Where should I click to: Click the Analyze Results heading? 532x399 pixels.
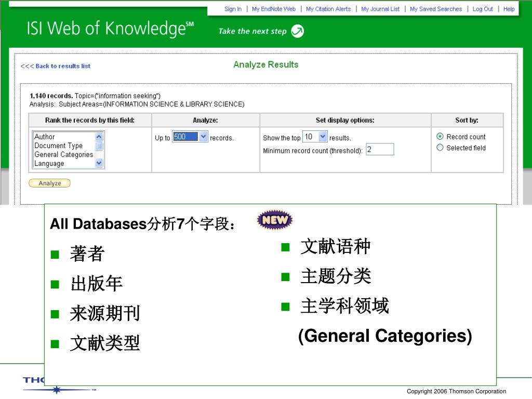265,64
